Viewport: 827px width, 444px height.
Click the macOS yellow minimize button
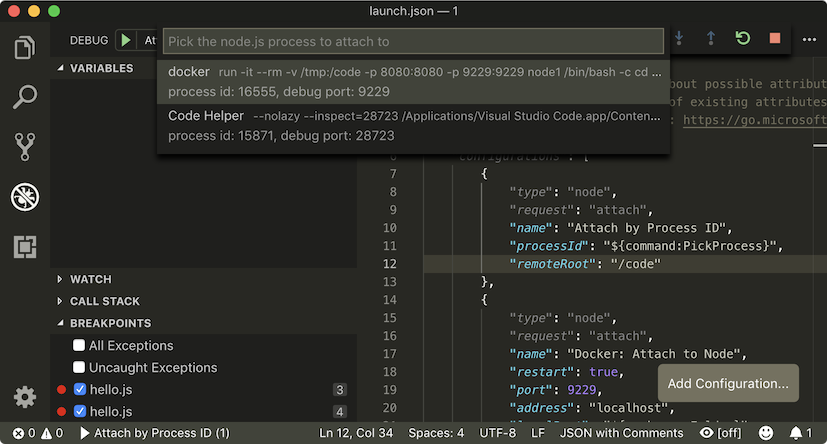point(34,11)
